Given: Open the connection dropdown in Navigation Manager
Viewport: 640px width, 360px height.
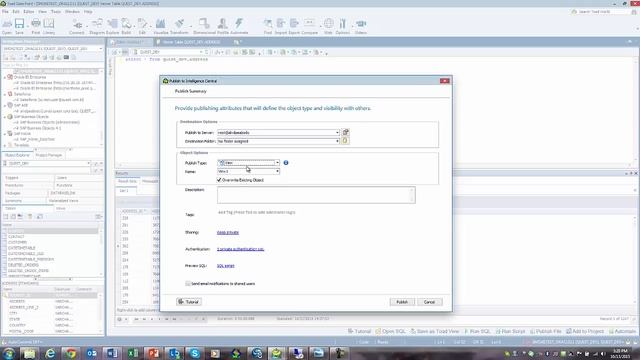Looking at the screenshot, I should click(x=100, y=49).
